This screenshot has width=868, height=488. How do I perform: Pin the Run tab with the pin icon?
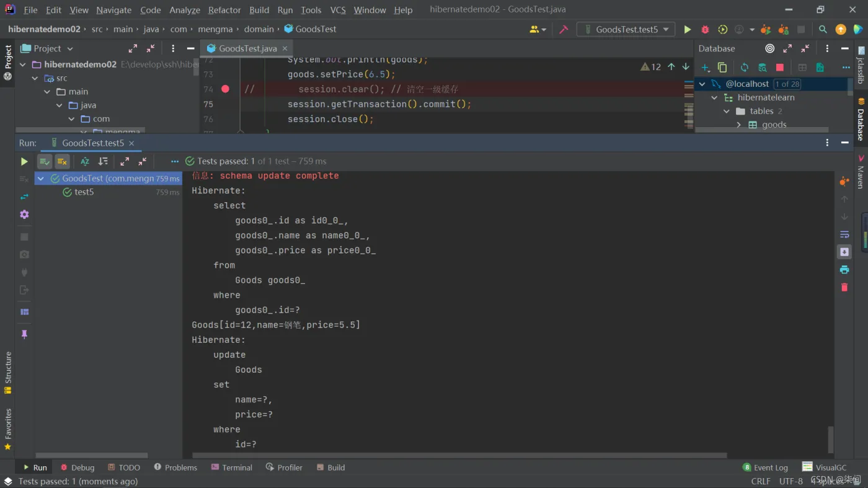24,334
